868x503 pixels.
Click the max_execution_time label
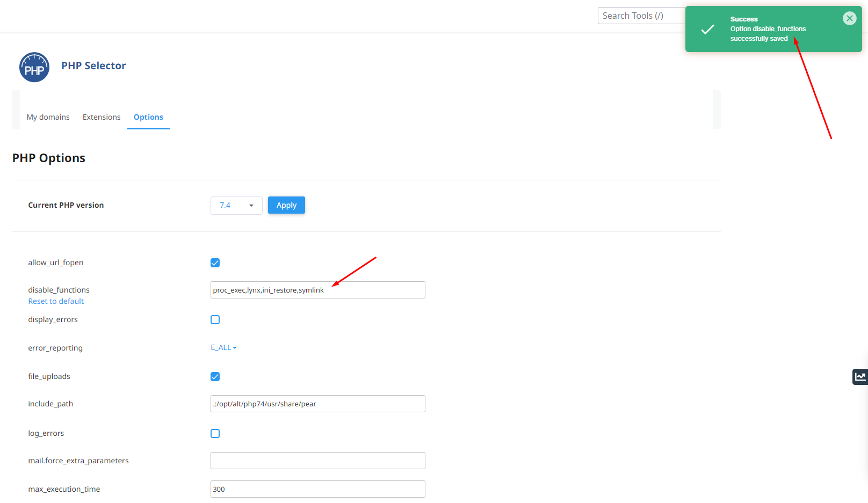click(x=64, y=489)
